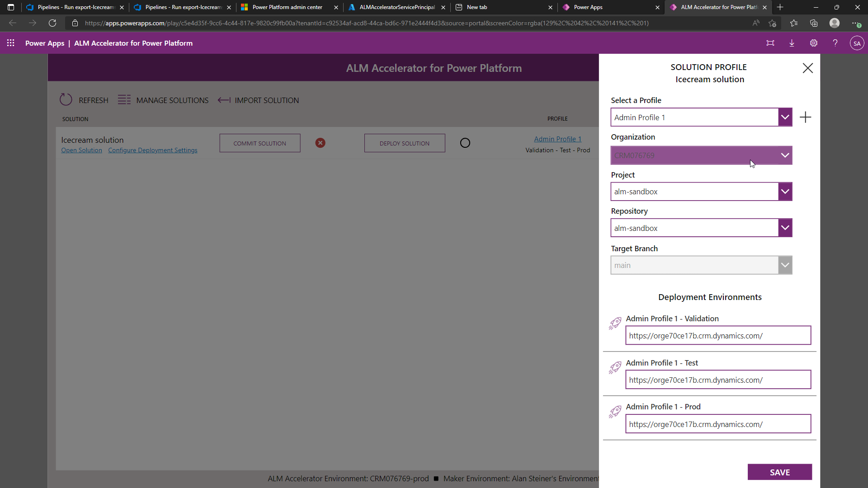The image size is (868, 488).
Task: Expand the Target Branch dropdown
Action: pos(785,265)
